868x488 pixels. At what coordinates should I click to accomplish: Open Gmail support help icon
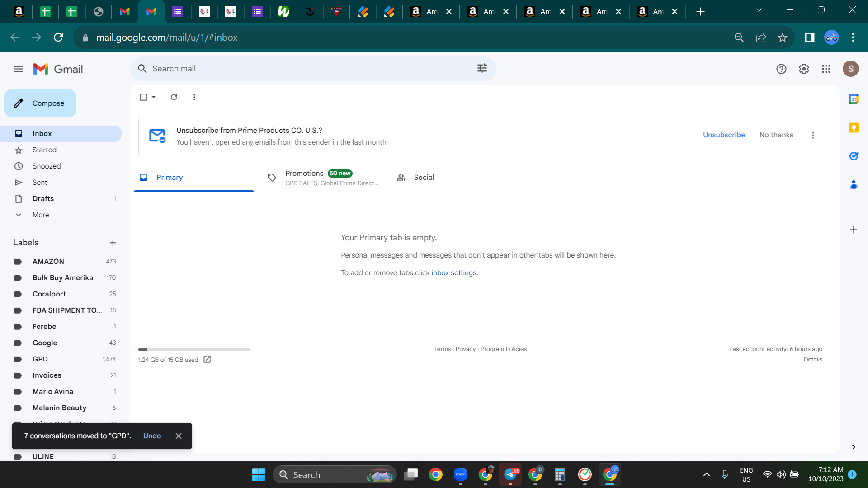point(781,69)
